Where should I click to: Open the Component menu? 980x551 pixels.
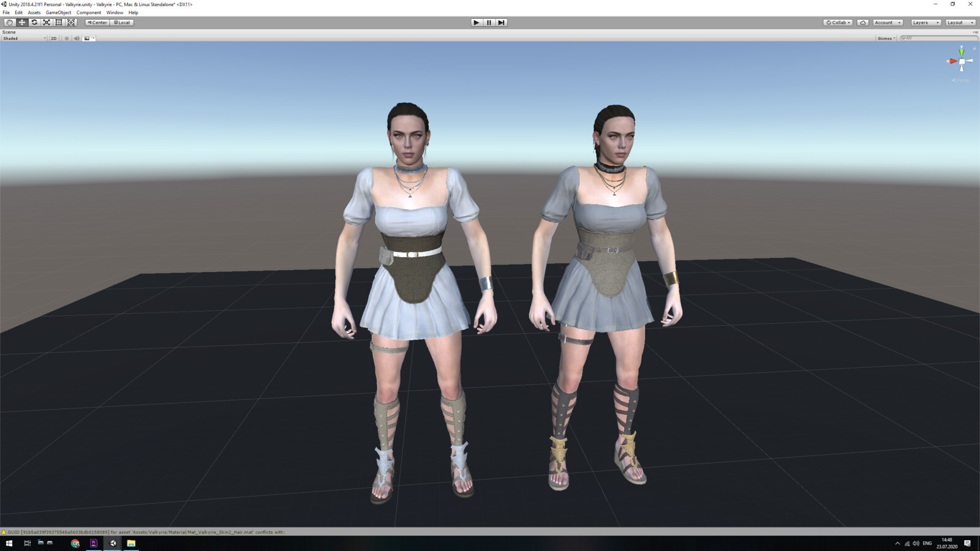pyautogui.click(x=89, y=12)
